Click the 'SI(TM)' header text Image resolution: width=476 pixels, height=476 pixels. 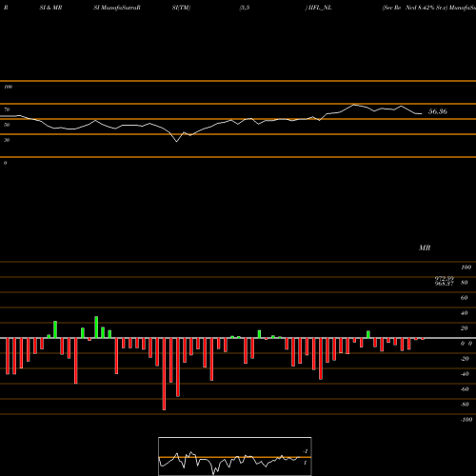(x=181, y=8)
